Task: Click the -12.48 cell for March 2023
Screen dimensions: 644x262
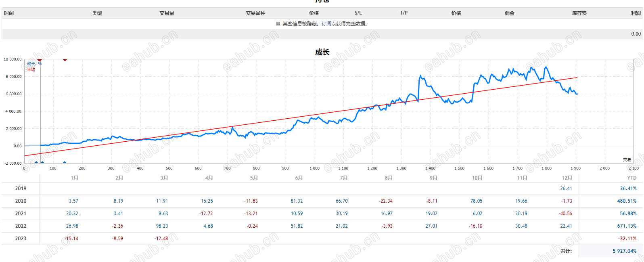Action: [161, 239]
